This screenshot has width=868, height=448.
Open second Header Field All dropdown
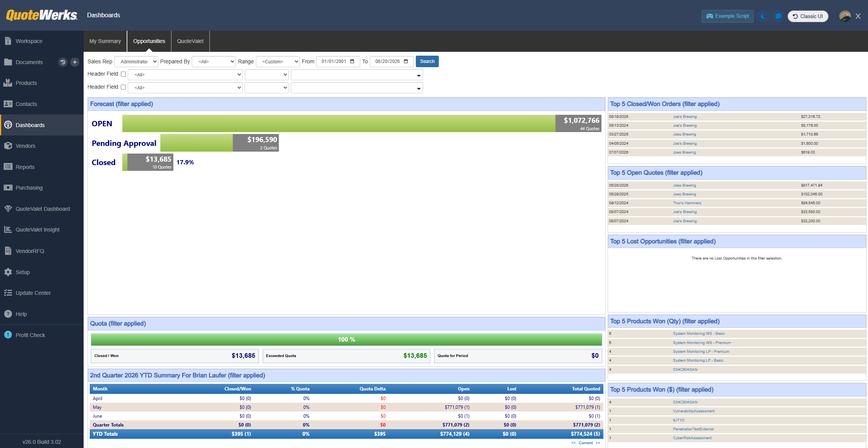tap(185, 88)
